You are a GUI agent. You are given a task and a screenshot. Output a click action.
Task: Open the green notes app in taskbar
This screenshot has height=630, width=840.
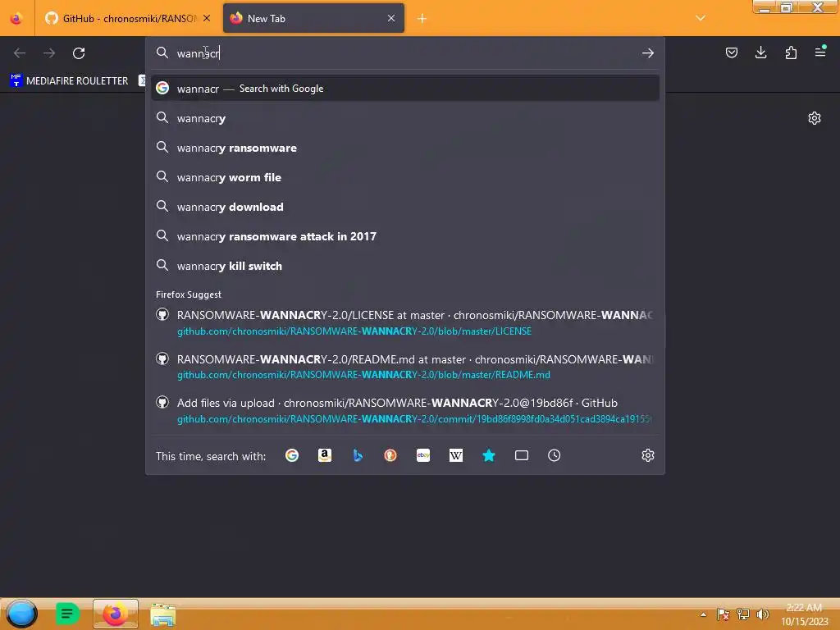pos(67,614)
